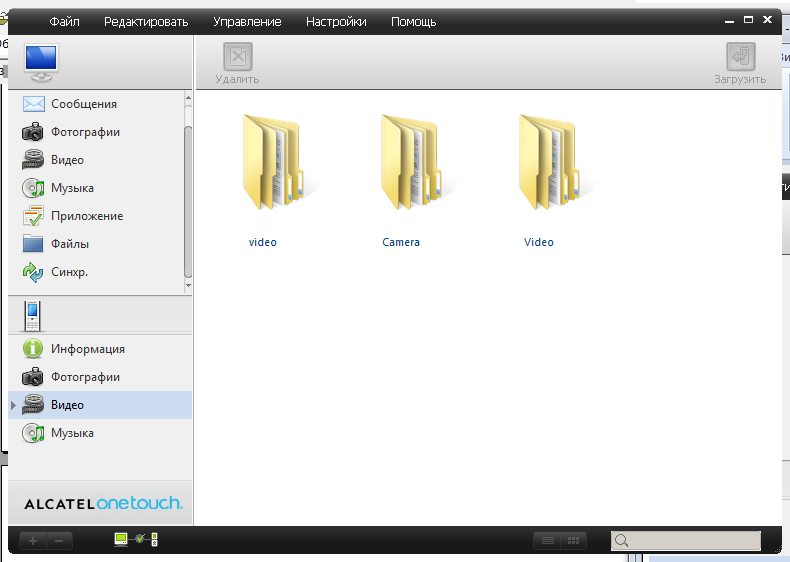Viewport: 790px width, 562px height.
Task: Click the Загрузить button in the toolbar
Action: click(x=740, y=64)
